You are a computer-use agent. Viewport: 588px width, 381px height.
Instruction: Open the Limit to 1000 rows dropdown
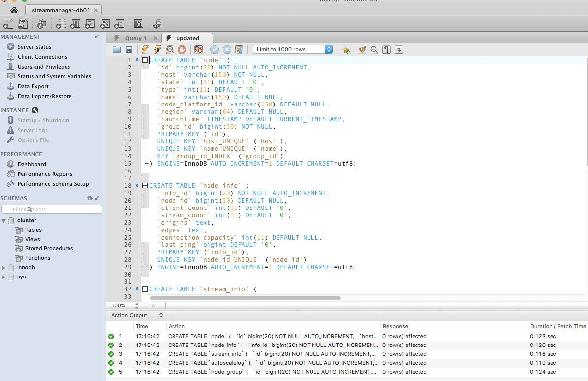click(329, 49)
